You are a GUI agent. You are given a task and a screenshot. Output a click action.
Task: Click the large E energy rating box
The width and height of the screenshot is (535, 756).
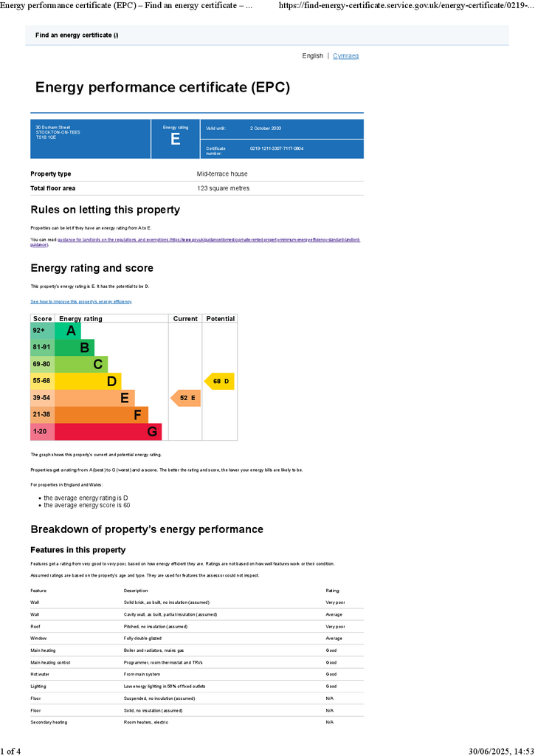tap(176, 139)
